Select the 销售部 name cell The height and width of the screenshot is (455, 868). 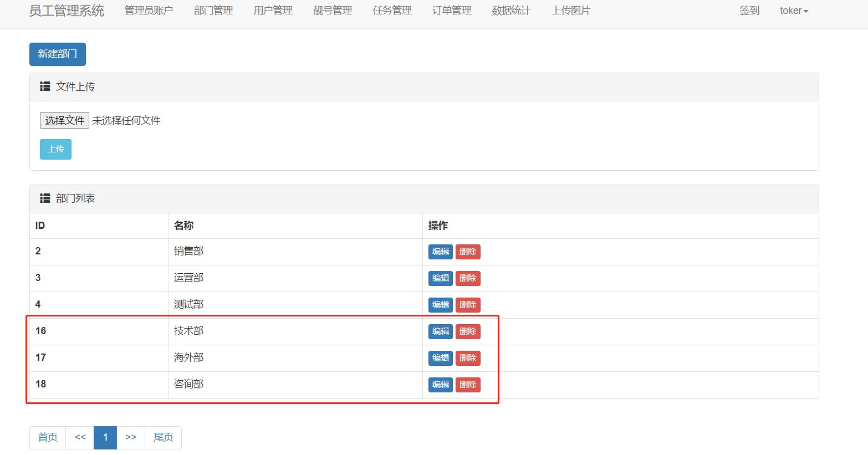(295, 252)
